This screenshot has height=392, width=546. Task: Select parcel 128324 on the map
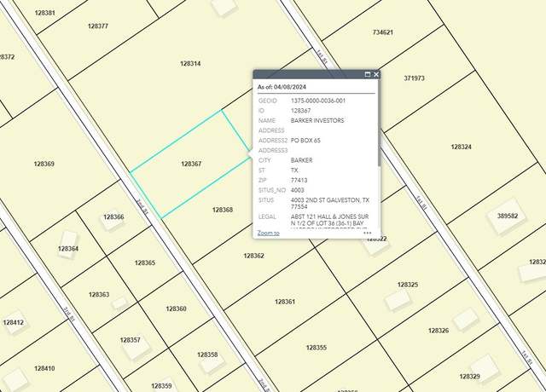point(461,147)
